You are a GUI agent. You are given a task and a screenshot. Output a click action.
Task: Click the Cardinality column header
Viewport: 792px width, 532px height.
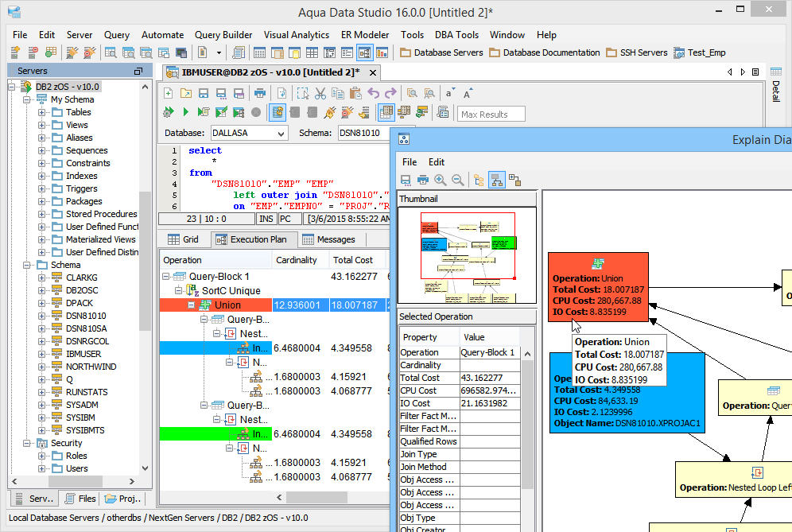(x=300, y=260)
